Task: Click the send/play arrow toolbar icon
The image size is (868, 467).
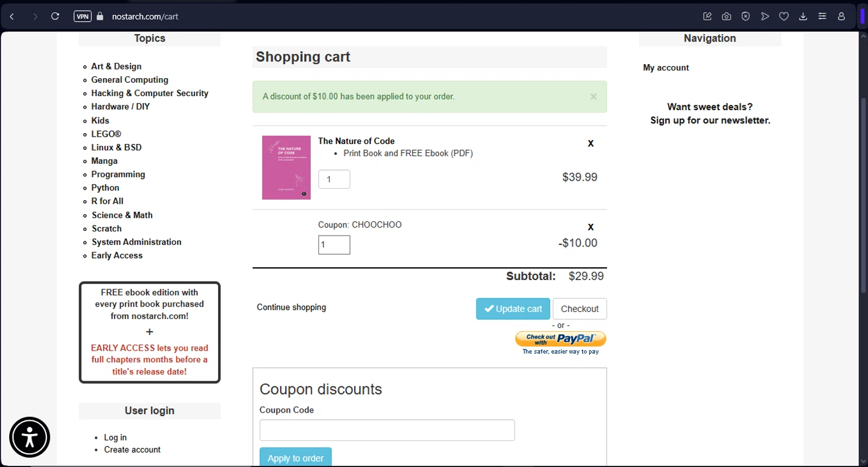Action: 764,16
